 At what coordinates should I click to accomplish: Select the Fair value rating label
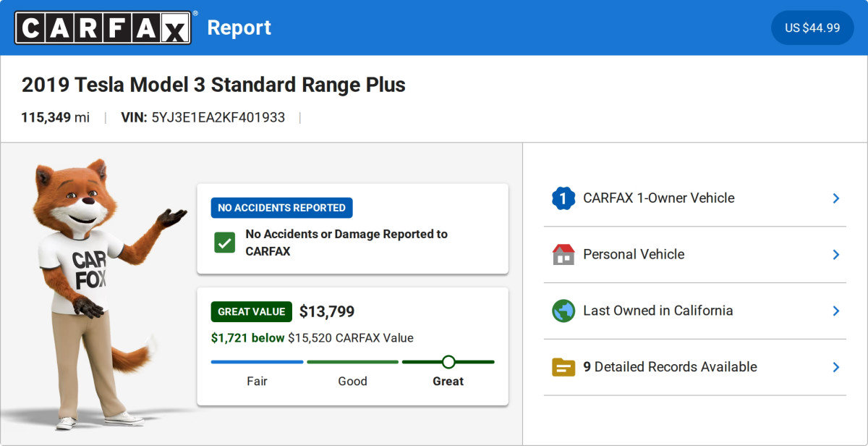click(257, 381)
